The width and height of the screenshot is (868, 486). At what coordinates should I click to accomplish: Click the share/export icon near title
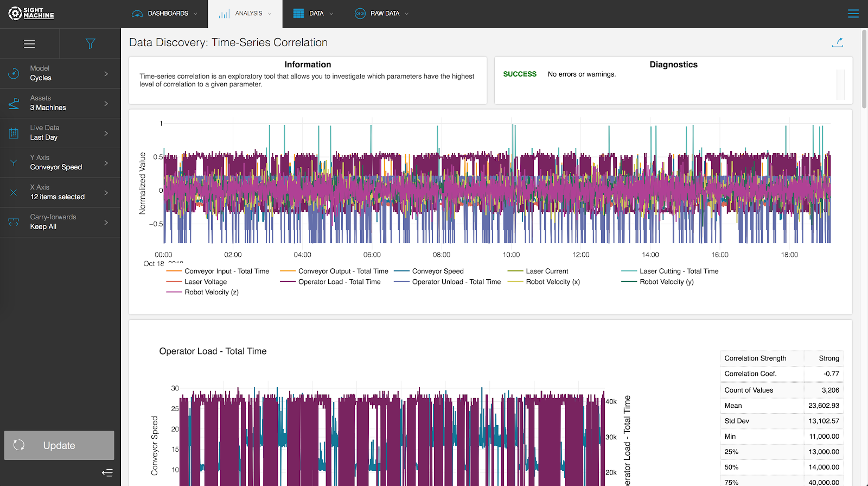pos(838,42)
